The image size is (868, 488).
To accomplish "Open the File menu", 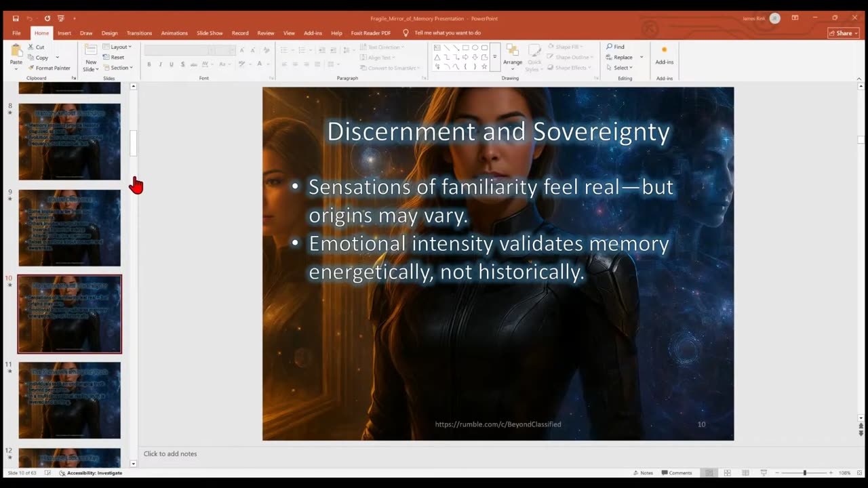I will pos(16,33).
